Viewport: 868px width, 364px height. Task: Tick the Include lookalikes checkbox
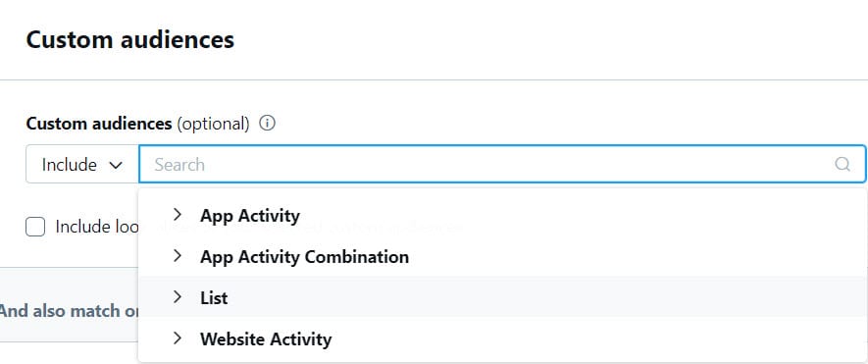(35, 227)
